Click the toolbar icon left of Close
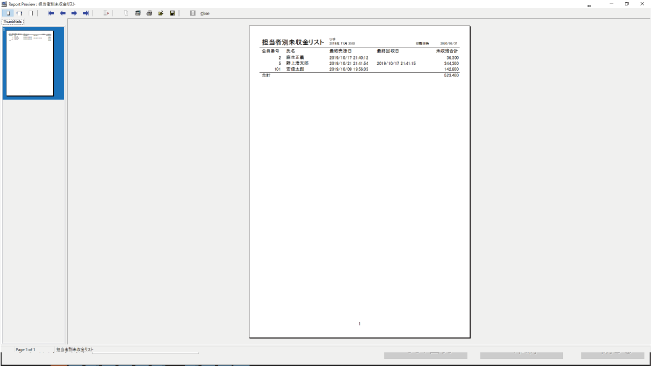 (193, 13)
